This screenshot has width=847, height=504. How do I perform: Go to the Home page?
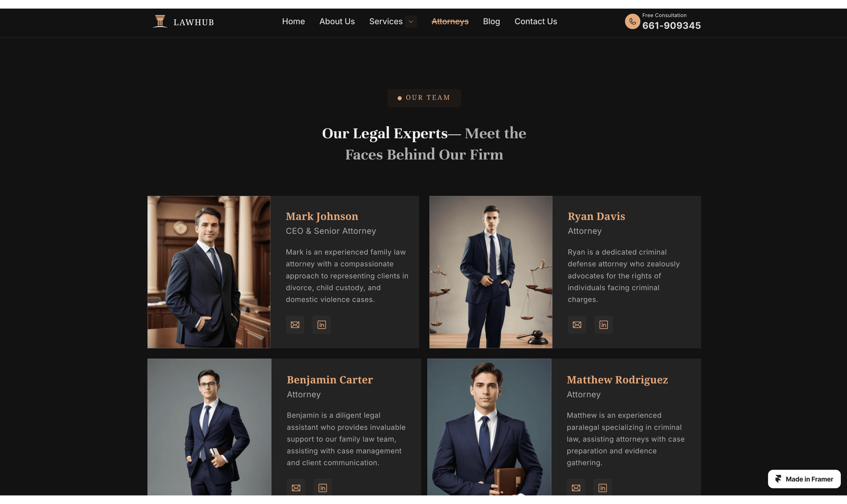294,21
